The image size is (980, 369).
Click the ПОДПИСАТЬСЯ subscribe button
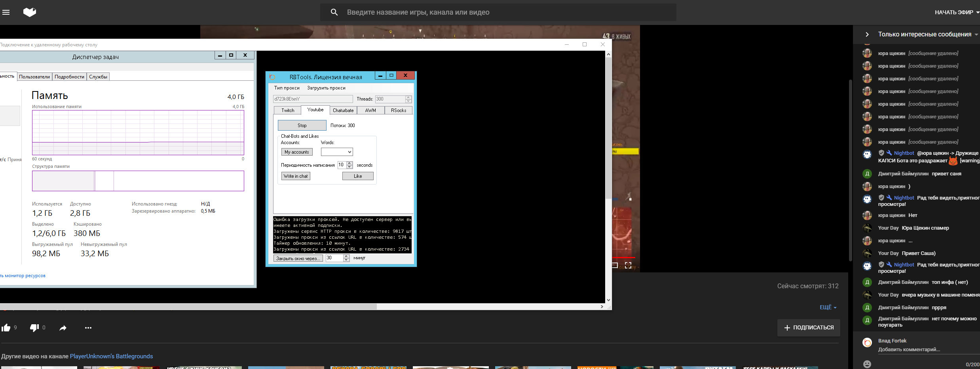809,328
